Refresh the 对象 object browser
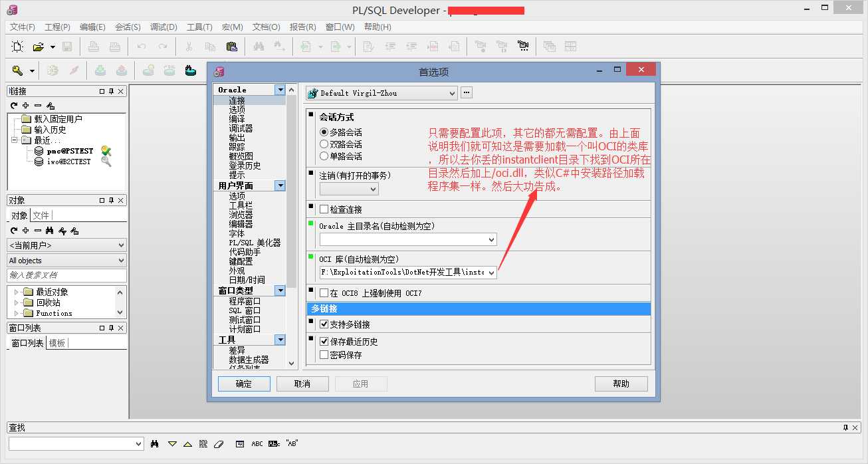This screenshot has height=464, width=868. click(x=13, y=231)
